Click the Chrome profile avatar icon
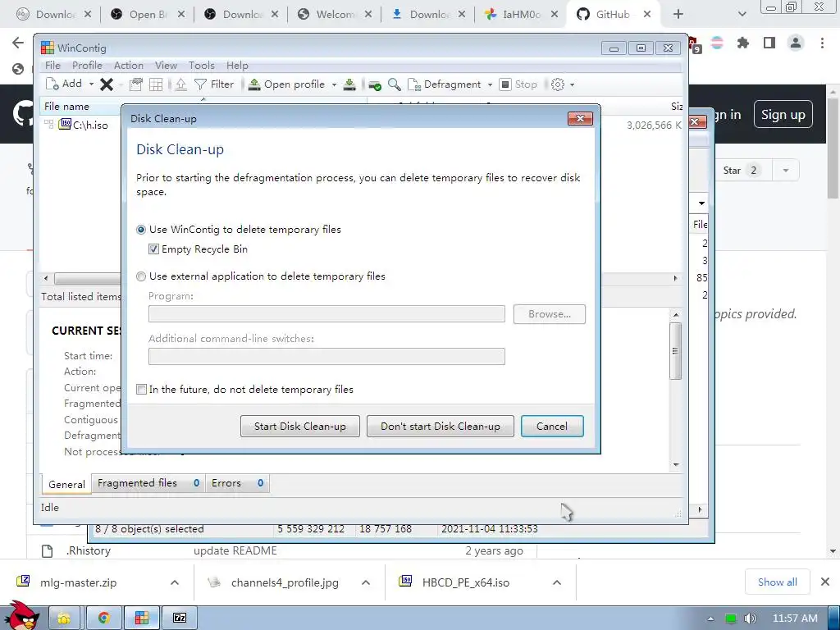This screenshot has height=630, width=840. click(796, 43)
